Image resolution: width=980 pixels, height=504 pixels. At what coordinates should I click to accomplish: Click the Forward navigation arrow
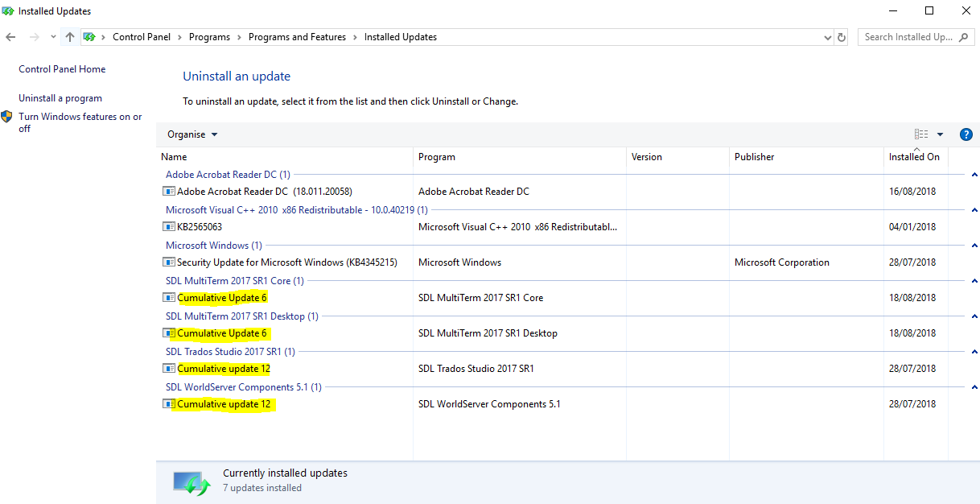(34, 37)
